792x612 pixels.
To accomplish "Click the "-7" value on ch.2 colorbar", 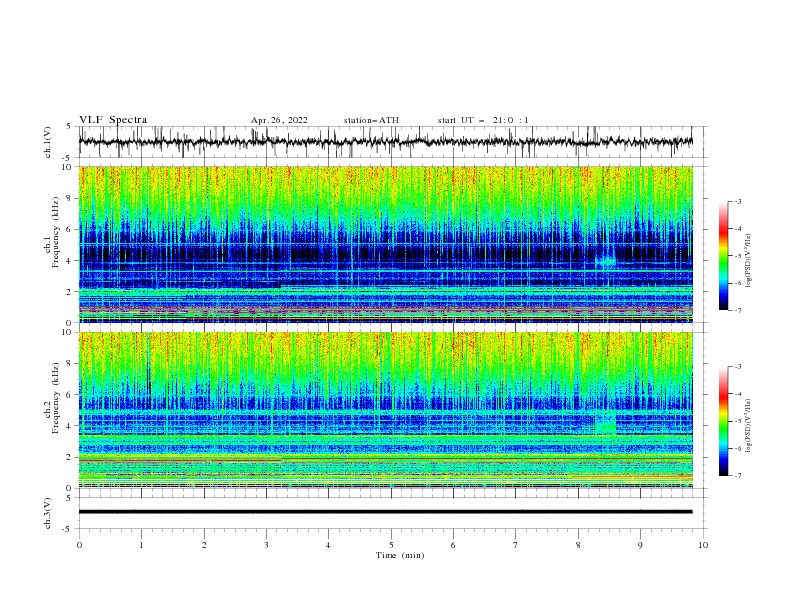I will click(737, 475).
